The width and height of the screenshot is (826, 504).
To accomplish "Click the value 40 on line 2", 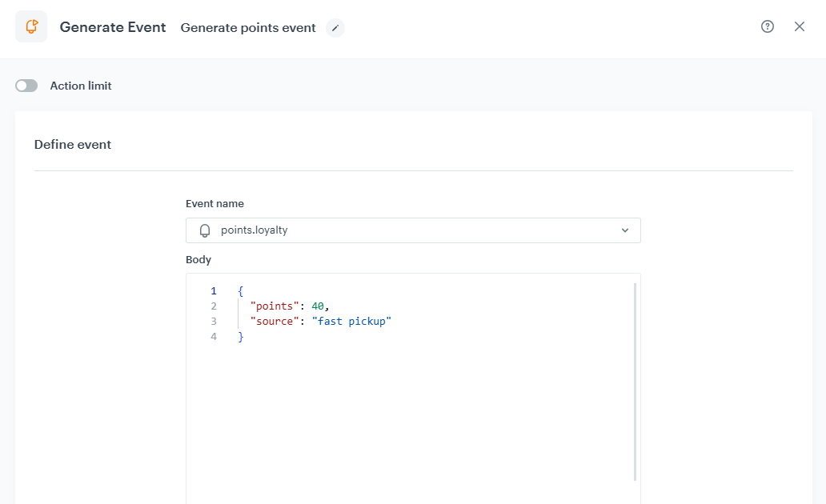I will coord(316,306).
